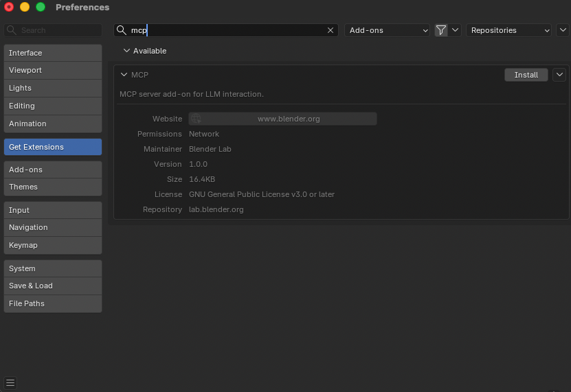Open the Interface preferences section
The height and width of the screenshot is (392, 571).
[x=53, y=53]
